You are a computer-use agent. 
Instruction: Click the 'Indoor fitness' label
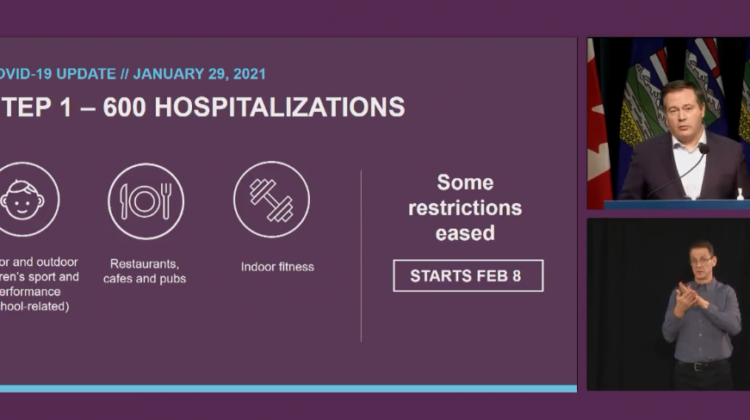[277, 267]
